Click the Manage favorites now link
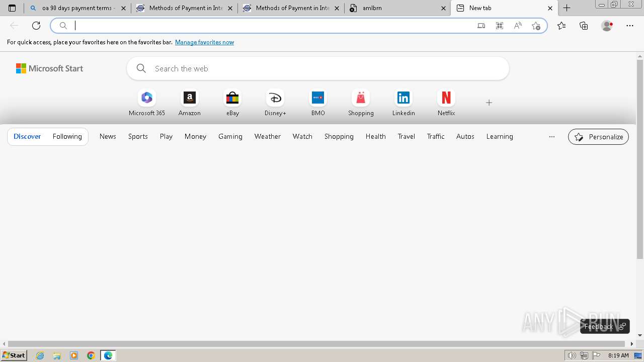644x362 pixels. tap(204, 42)
